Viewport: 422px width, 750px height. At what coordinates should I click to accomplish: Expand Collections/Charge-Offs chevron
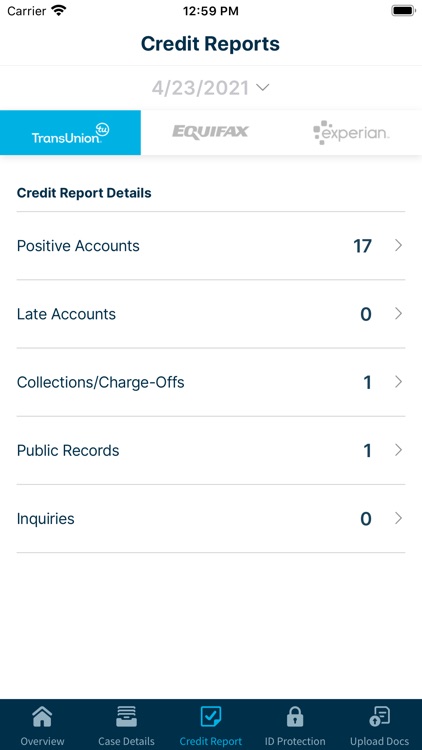pos(398,382)
